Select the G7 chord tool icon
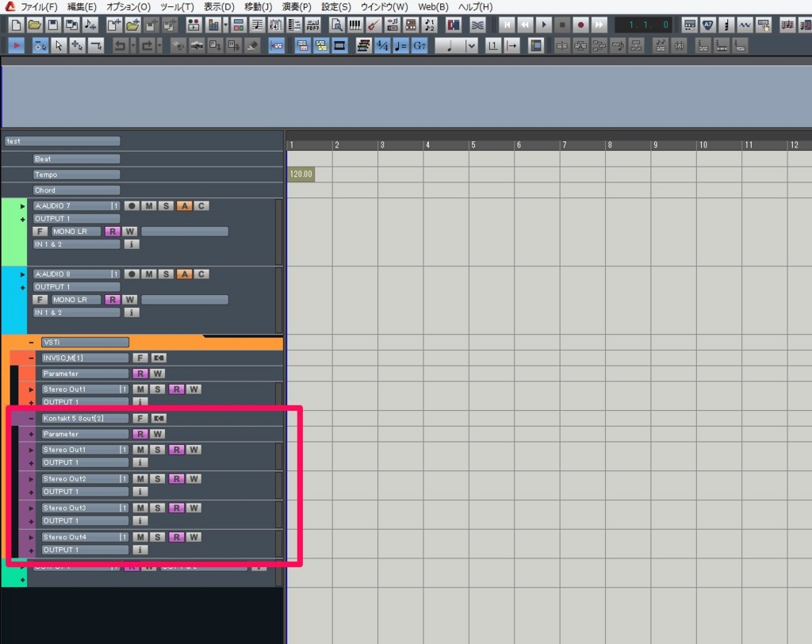This screenshot has width=812, height=644. [x=419, y=46]
